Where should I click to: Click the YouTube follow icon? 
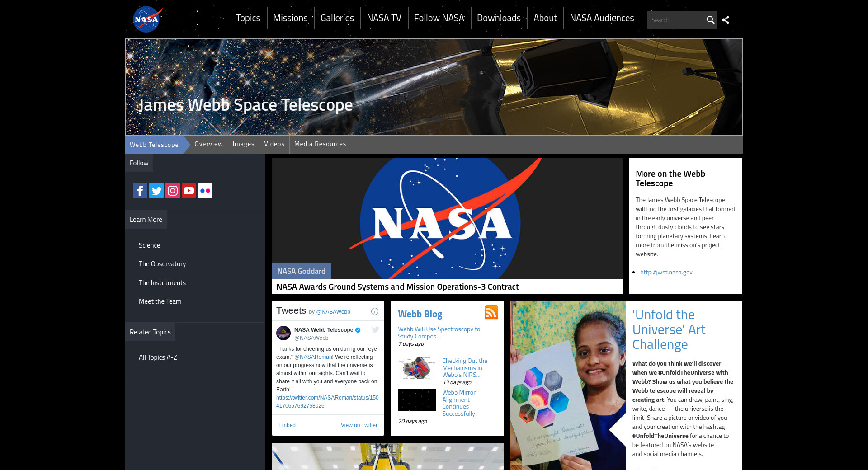189,191
